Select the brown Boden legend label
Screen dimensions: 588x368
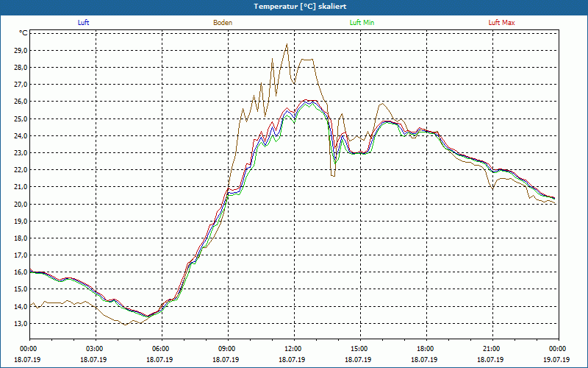[223, 23]
